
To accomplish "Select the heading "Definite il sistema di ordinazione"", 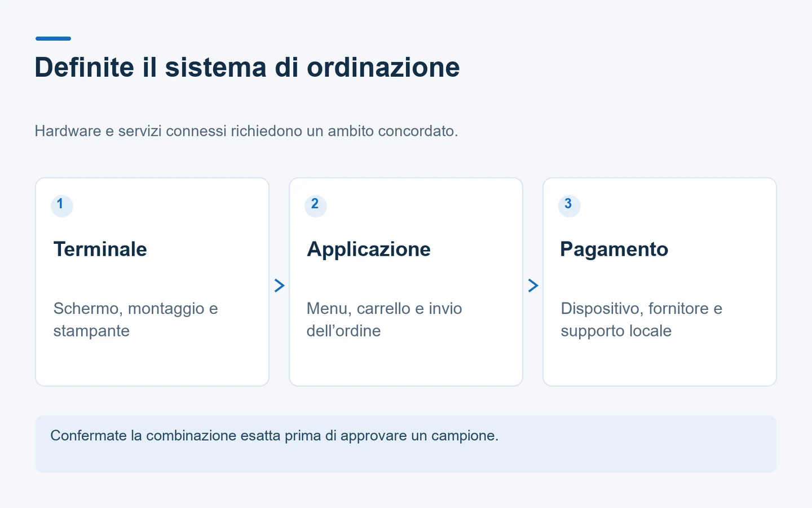I will click(x=247, y=67).
